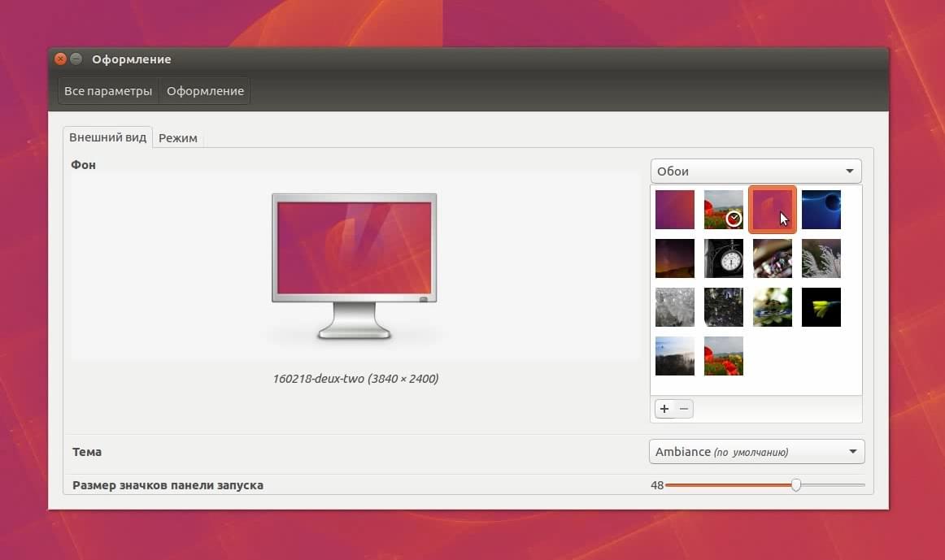Minimize the Оформление window
Viewport: 945px width, 560px height.
click(76, 59)
